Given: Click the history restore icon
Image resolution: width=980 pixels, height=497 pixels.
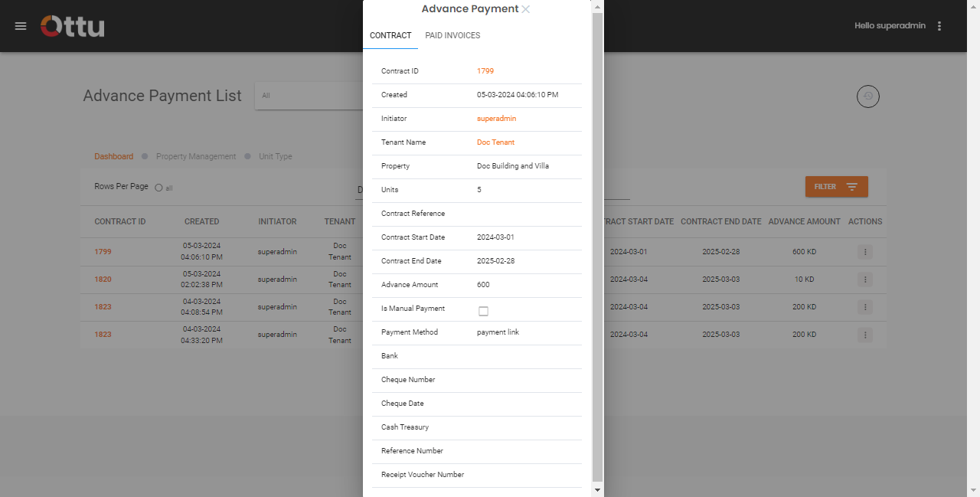Looking at the screenshot, I should click(867, 96).
